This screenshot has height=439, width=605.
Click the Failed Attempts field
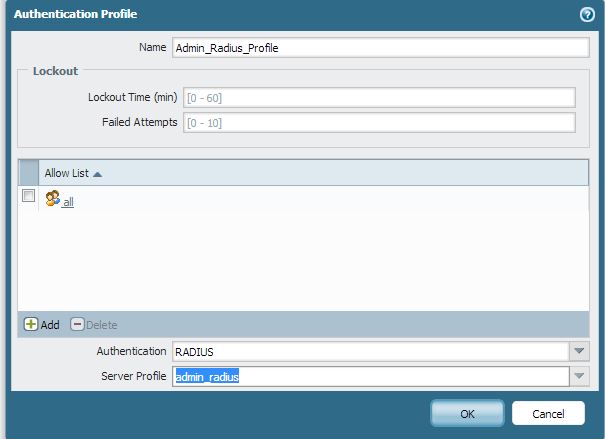(379, 123)
